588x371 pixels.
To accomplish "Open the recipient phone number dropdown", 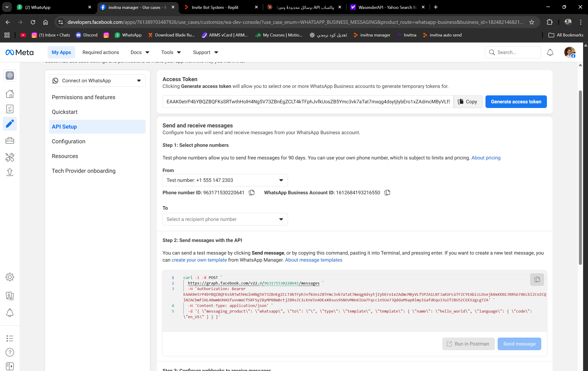I will (225, 219).
